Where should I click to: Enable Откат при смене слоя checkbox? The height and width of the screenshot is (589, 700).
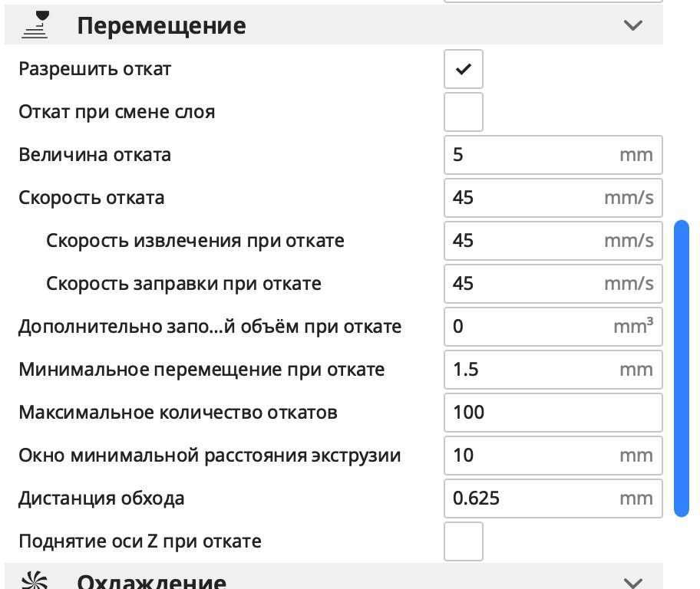pyautogui.click(x=464, y=112)
